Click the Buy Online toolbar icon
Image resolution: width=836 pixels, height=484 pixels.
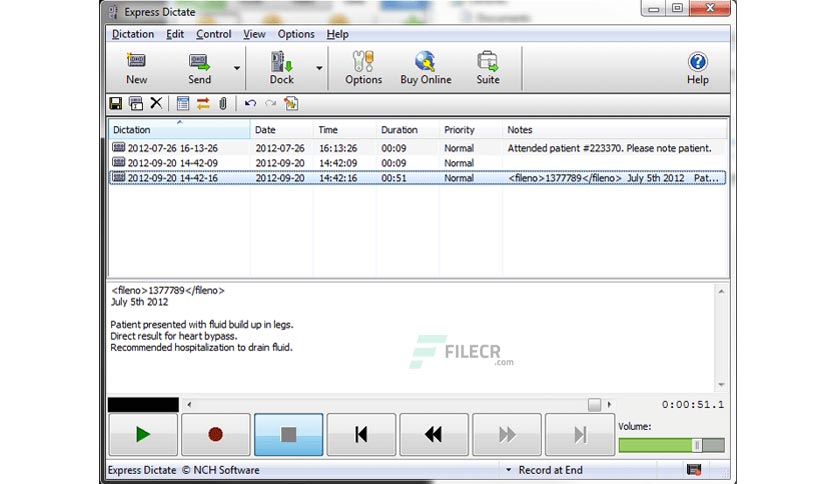pos(425,68)
